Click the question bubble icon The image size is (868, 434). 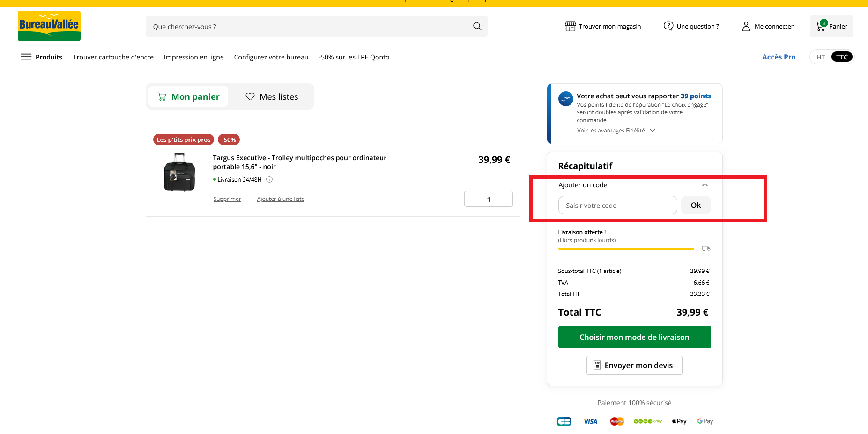tap(668, 26)
